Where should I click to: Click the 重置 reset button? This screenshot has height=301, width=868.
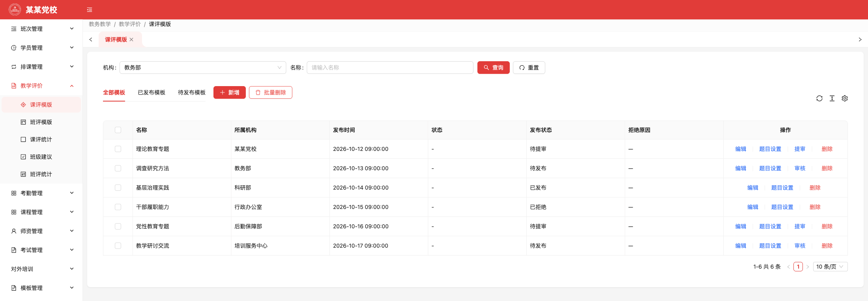(529, 68)
